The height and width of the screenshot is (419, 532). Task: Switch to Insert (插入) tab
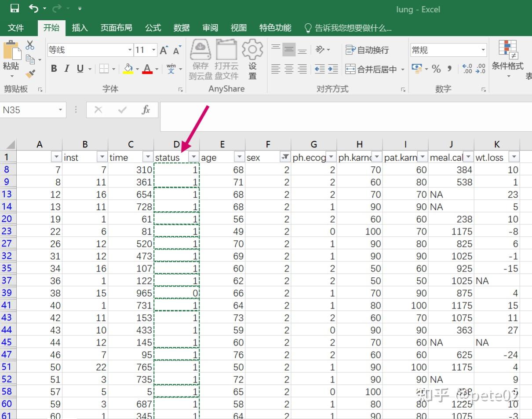click(80, 28)
